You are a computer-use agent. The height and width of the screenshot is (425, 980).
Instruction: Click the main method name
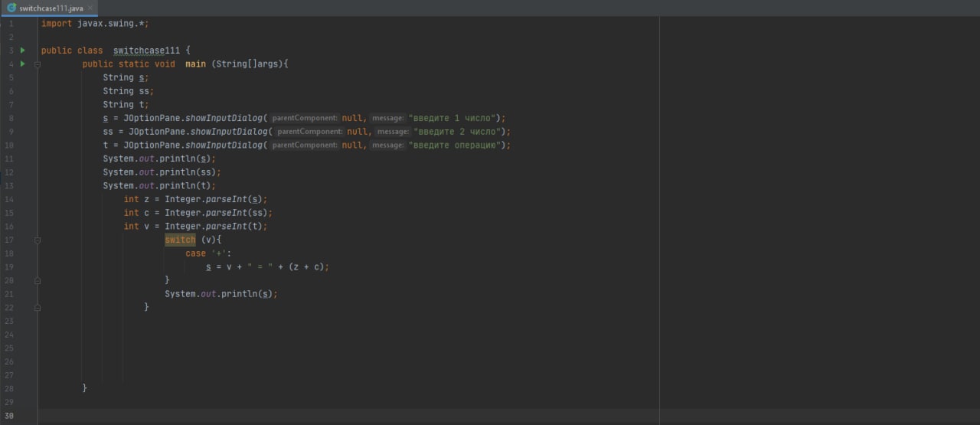(x=195, y=64)
